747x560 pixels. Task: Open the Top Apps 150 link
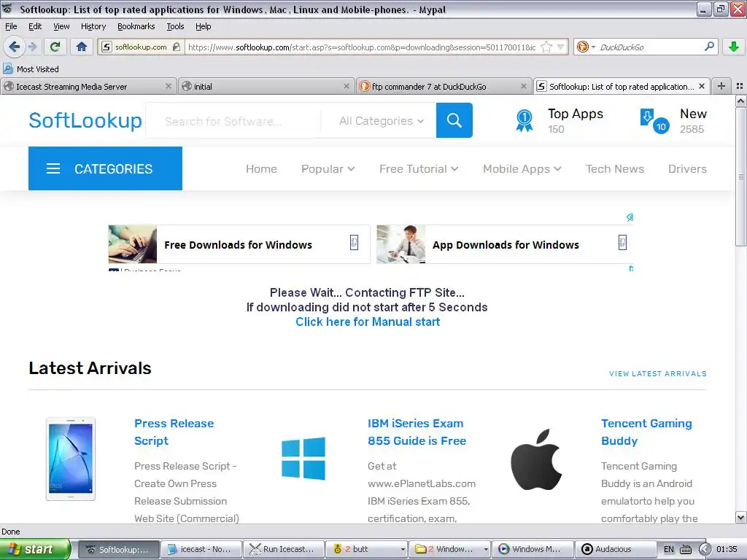[x=576, y=121]
